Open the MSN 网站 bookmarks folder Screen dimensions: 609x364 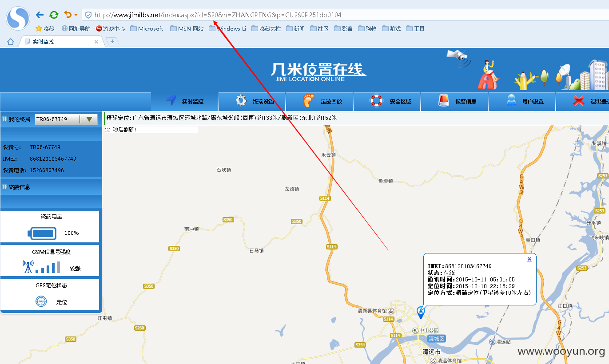187,28
